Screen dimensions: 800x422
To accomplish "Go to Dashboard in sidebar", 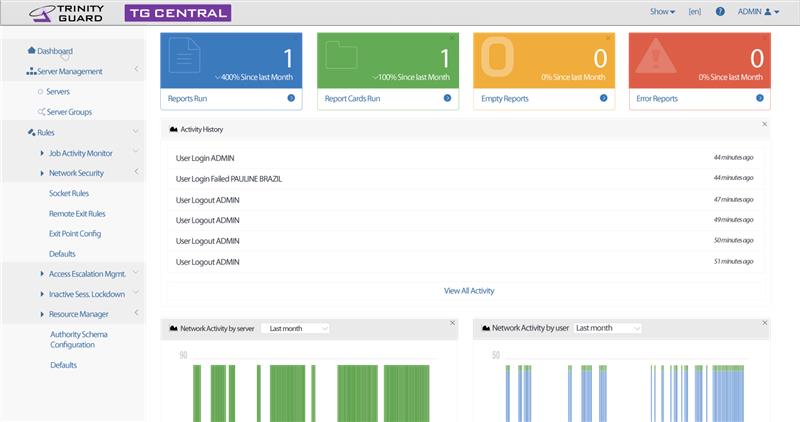I will [55, 51].
